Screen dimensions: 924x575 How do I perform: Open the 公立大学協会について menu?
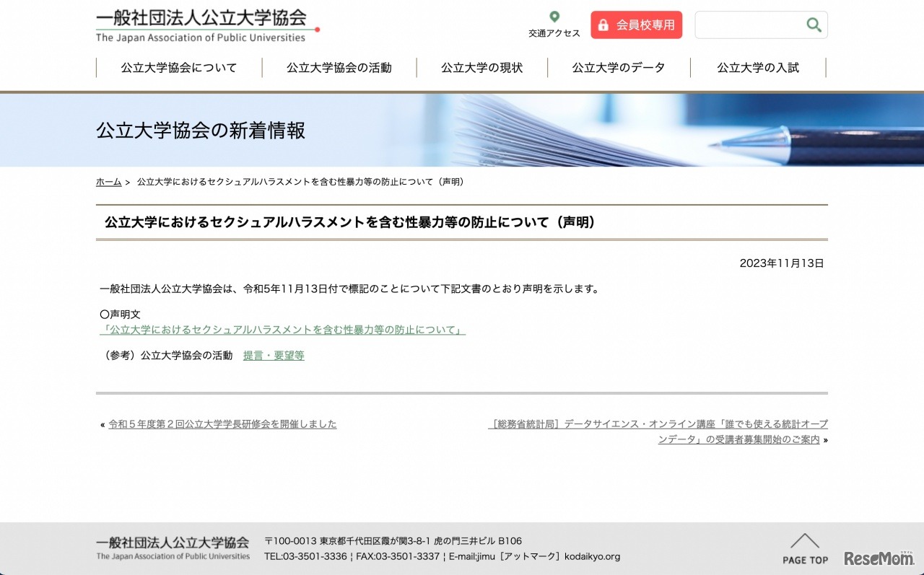click(x=178, y=67)
